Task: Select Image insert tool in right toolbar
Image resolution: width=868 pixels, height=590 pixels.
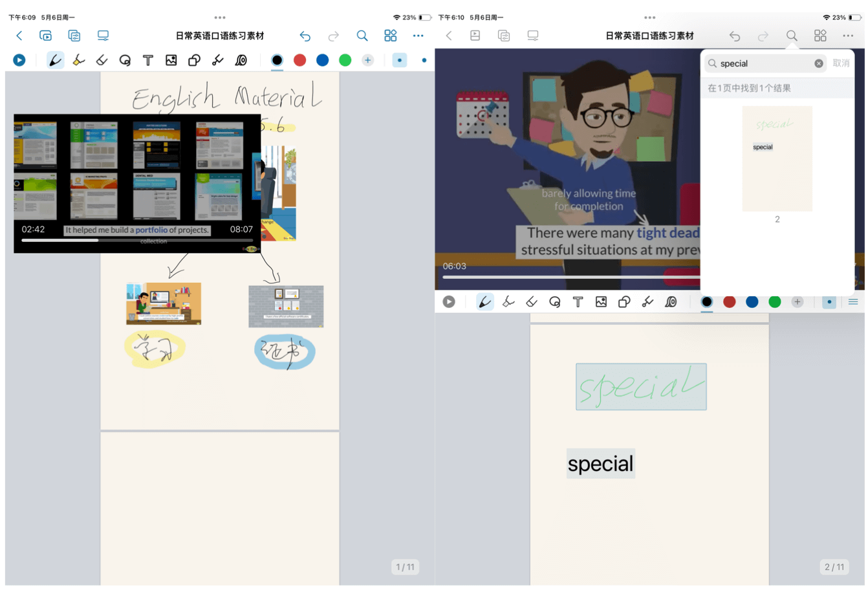Action: pyautogui.click(x=601, y=301)
